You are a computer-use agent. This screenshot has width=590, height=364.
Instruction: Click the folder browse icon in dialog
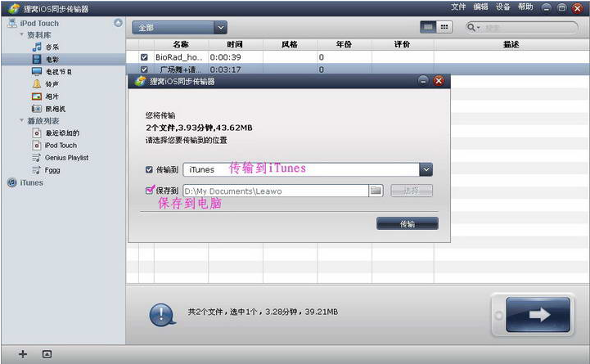tap(376, 191)
